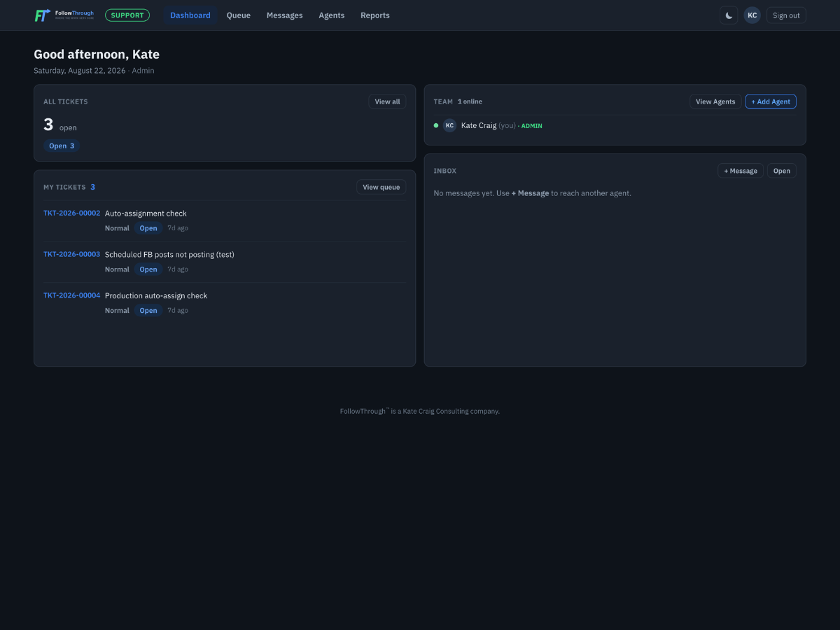The image size is (840, 630).
Task: Click the + Add Agent button
Action: click(771, 101)
